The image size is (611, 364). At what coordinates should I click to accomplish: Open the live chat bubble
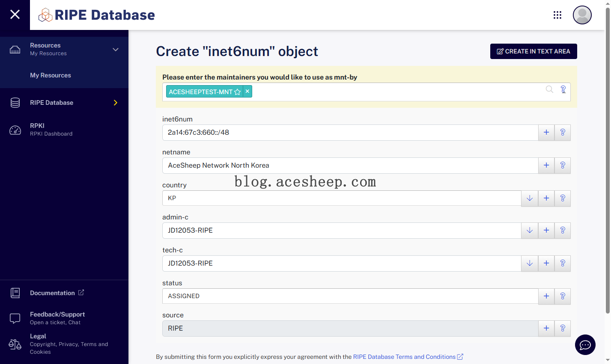pyautogui.click(x=585, y=345)
